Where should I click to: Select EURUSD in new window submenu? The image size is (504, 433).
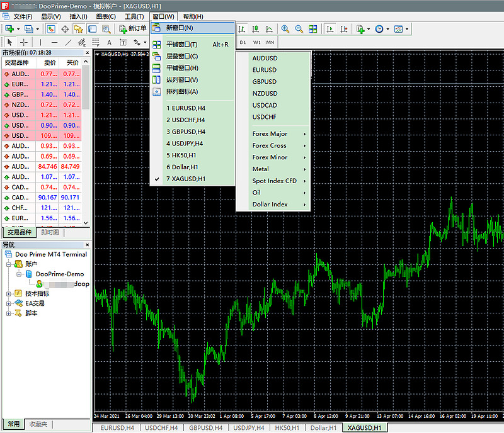pos(273,70)
